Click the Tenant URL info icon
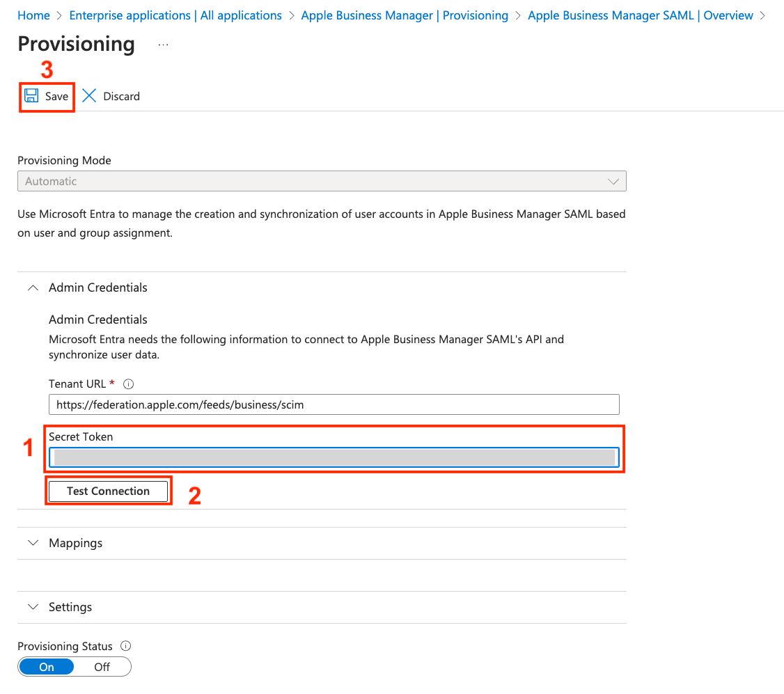The width and height of the screenshot is (784, 694). tap(128, 384)
